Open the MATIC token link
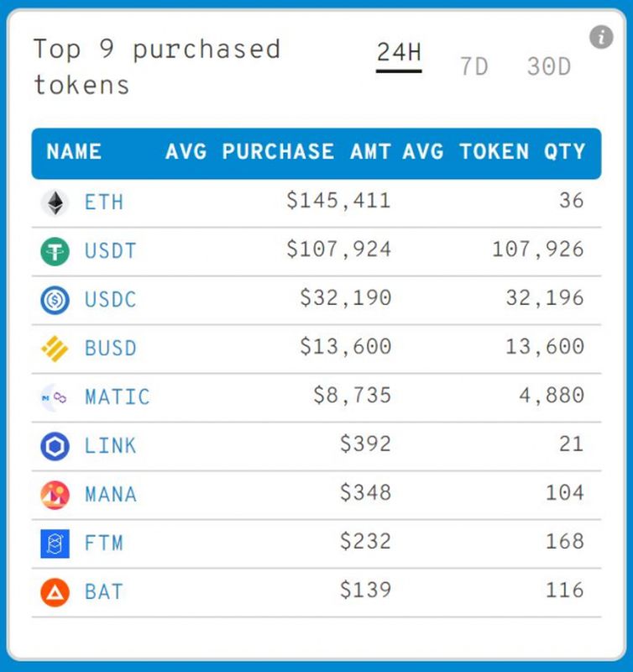 tap(118, 397)
